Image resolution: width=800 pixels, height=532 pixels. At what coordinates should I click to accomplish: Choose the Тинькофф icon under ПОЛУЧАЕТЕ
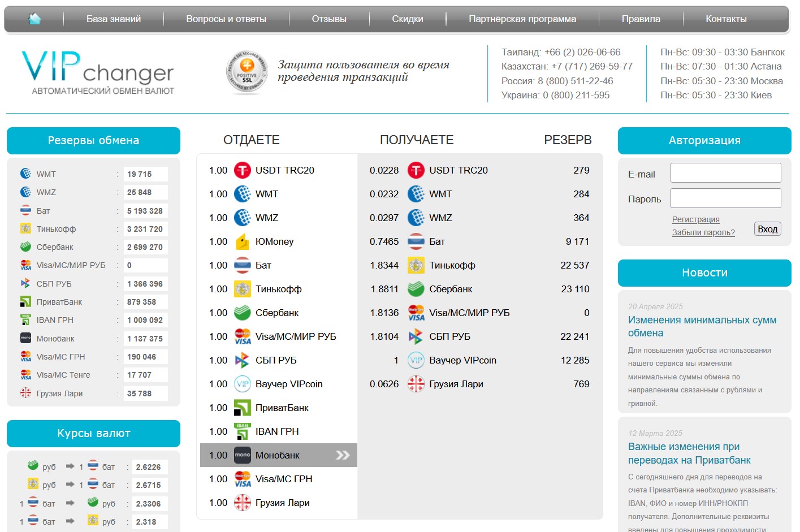pos(416,265)
